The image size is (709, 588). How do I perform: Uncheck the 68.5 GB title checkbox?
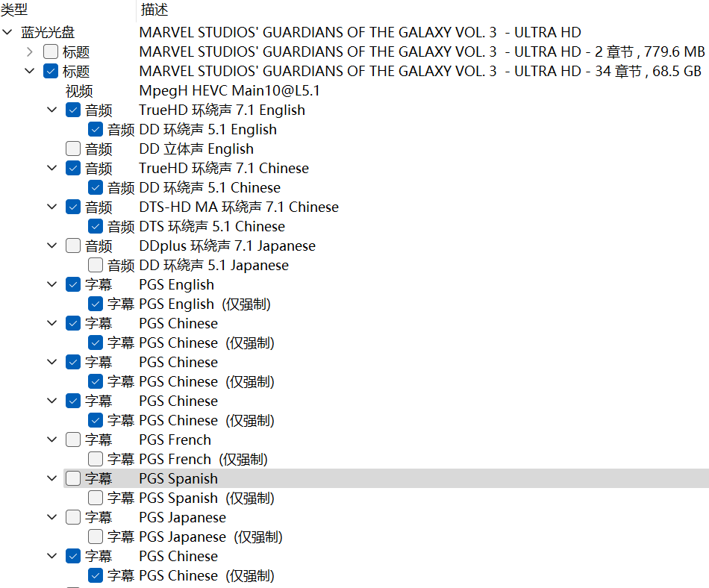pyautogui.click(x=51, y=72)
